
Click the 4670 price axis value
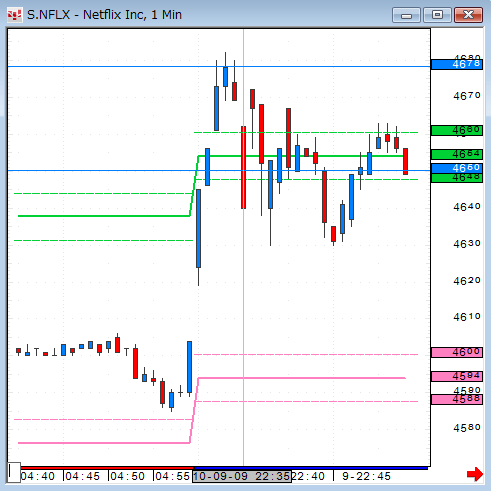[467, 96]
